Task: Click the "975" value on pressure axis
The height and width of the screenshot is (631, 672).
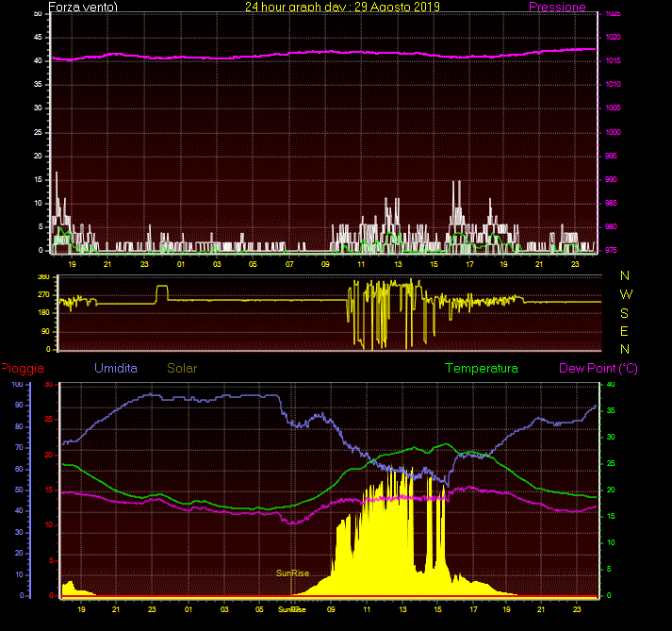Action: 611,250
